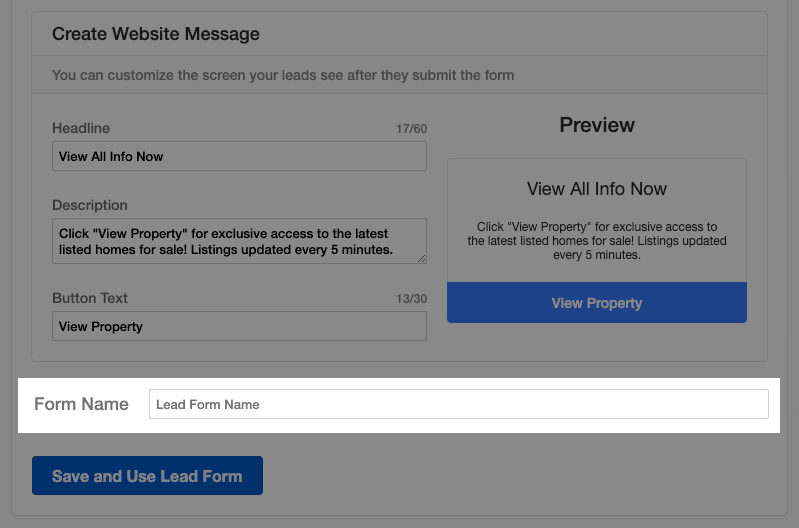Click dimmed blank area right of Save button

pyautogui.click(x=510, y=476)
